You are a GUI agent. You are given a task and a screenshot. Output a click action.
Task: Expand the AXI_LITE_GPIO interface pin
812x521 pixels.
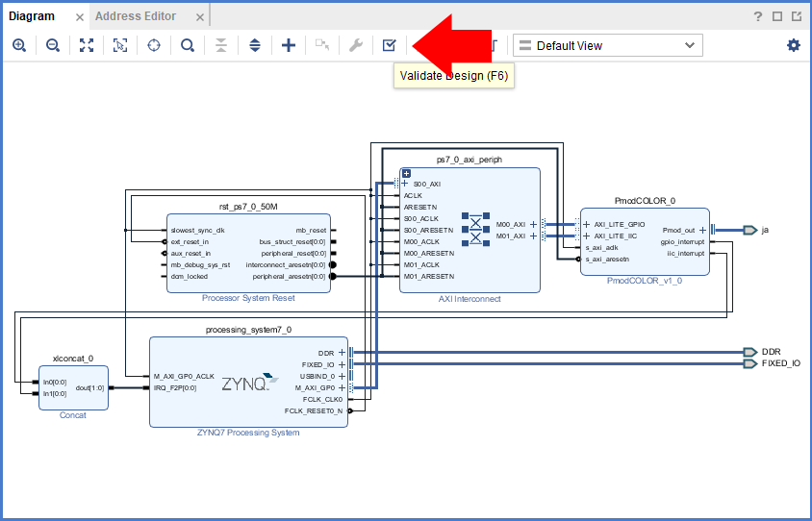586,224
